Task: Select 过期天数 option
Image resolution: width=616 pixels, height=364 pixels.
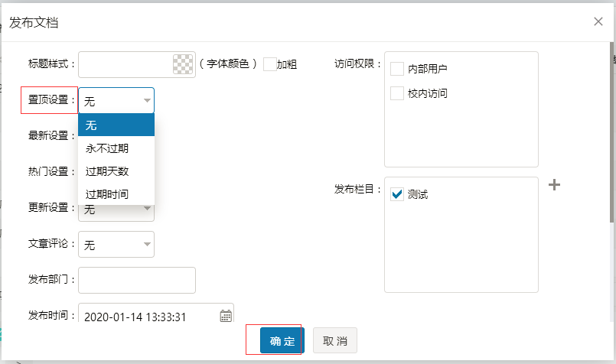Action: pos(116,171)
